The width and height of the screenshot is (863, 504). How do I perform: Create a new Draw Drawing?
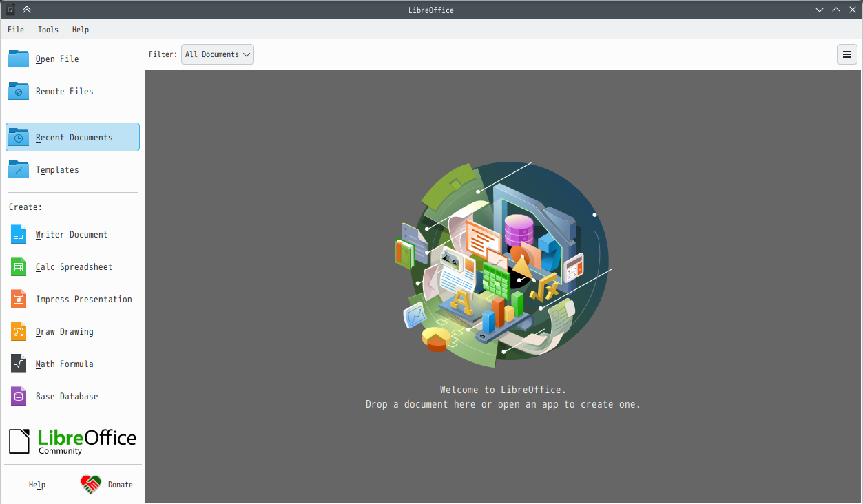[x=72, y=331]
